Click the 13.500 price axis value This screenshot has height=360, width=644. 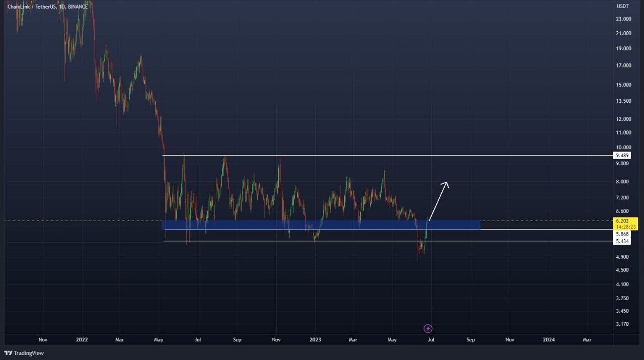click(x=624, y=101)
